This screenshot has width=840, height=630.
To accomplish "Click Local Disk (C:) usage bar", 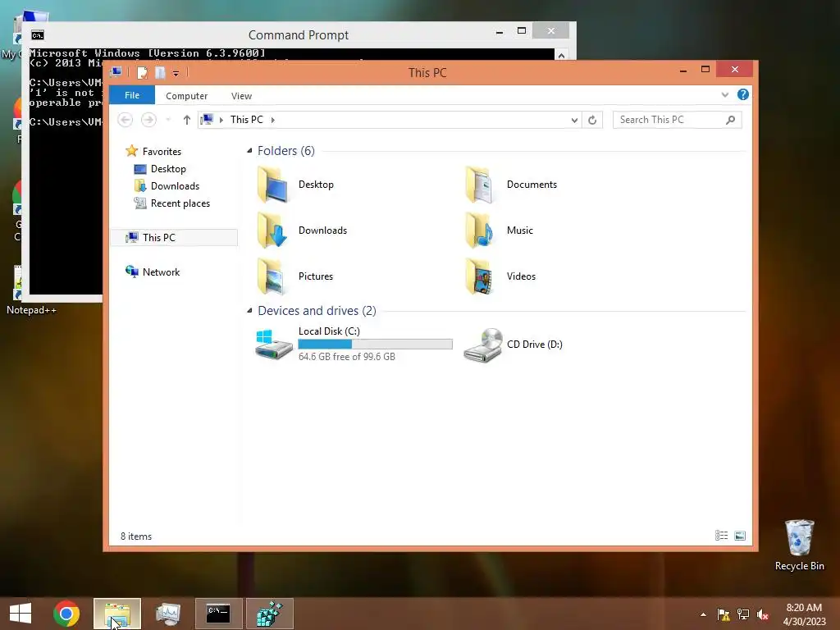I will pyautogui.click(x=375, y=344).
